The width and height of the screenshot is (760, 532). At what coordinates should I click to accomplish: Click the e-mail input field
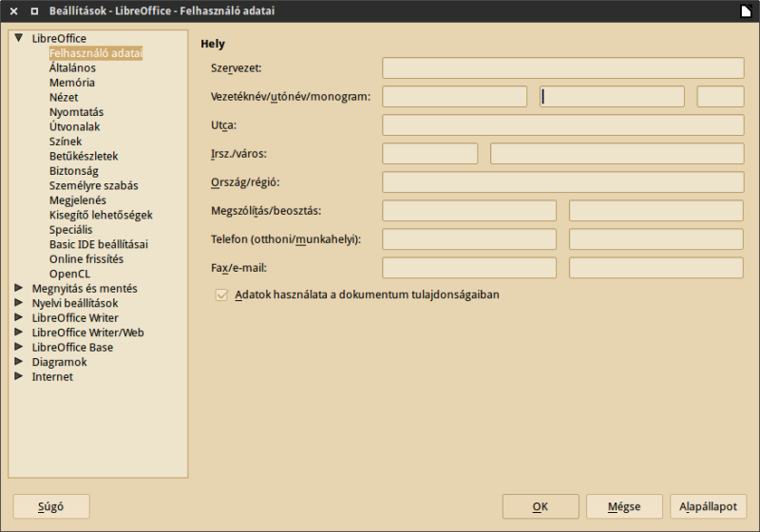tap(655, 268)
